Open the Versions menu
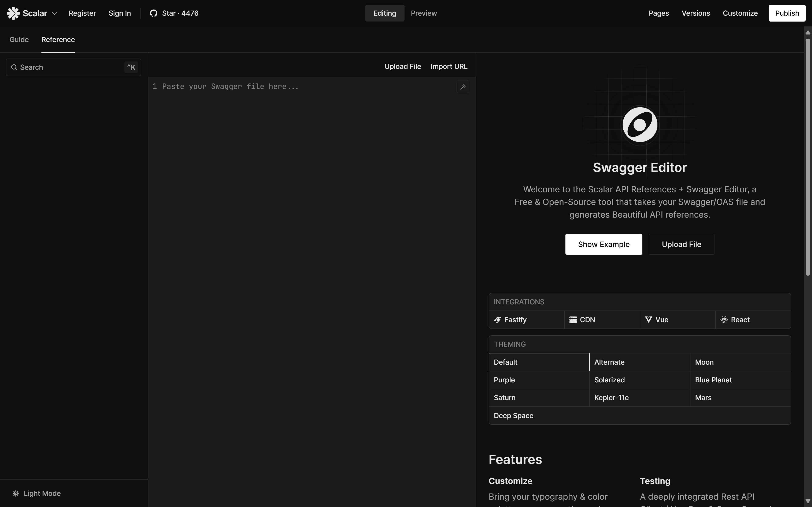Screen dimensions: 812x507 point(695,13)
